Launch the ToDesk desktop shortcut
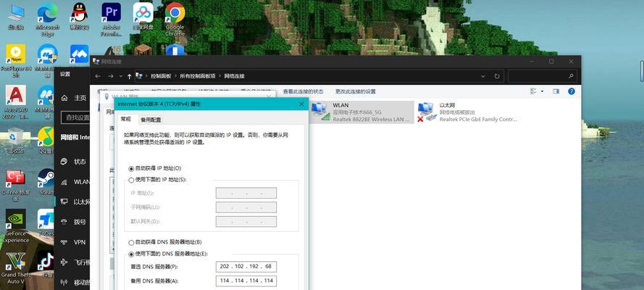The height and width of the screenshot is (290, 644). (x=46, y=223)
